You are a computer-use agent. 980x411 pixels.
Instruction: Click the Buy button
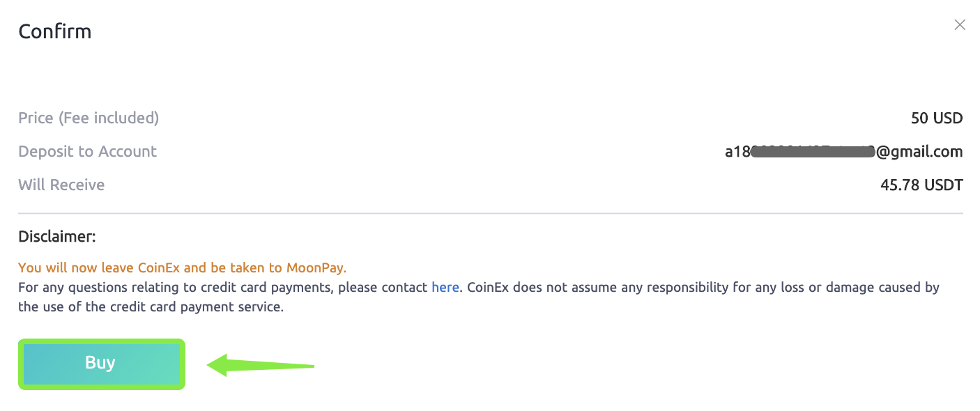pos(101,363)
